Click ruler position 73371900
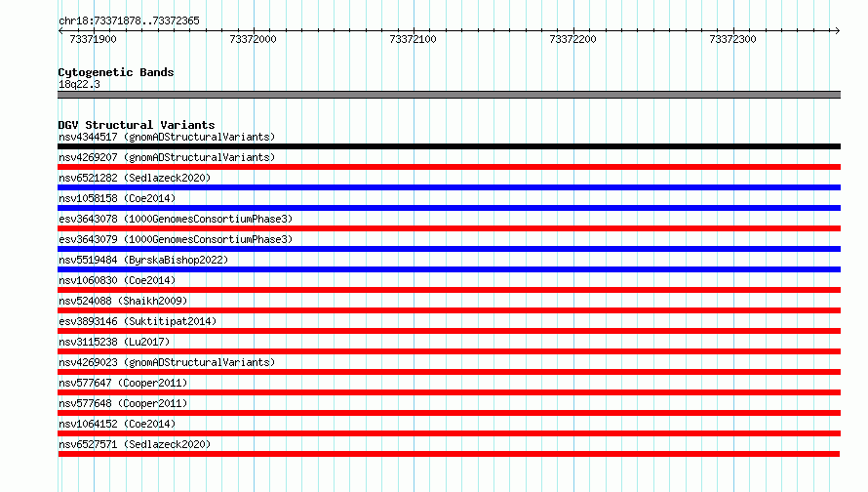The width and height of the screenshot is (868, 492). (93, 39)
